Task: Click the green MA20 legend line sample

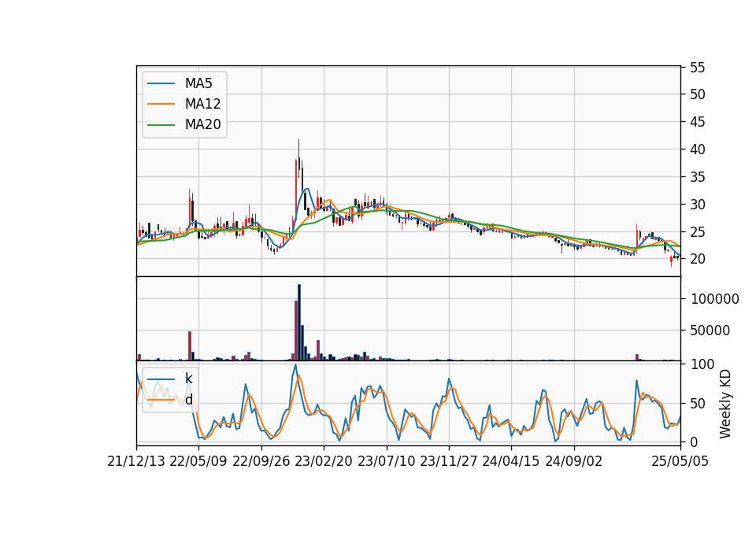Action: [x=161, y=124]
